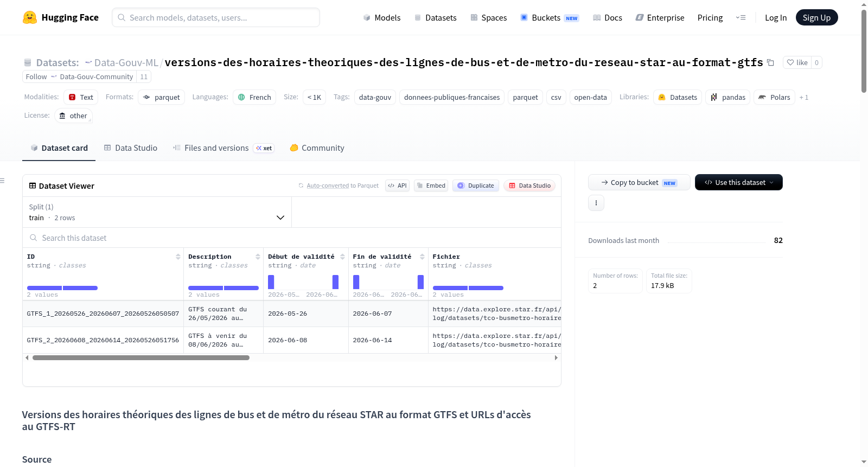
Task: Click the table left scroll arrow
Action: 27,358
